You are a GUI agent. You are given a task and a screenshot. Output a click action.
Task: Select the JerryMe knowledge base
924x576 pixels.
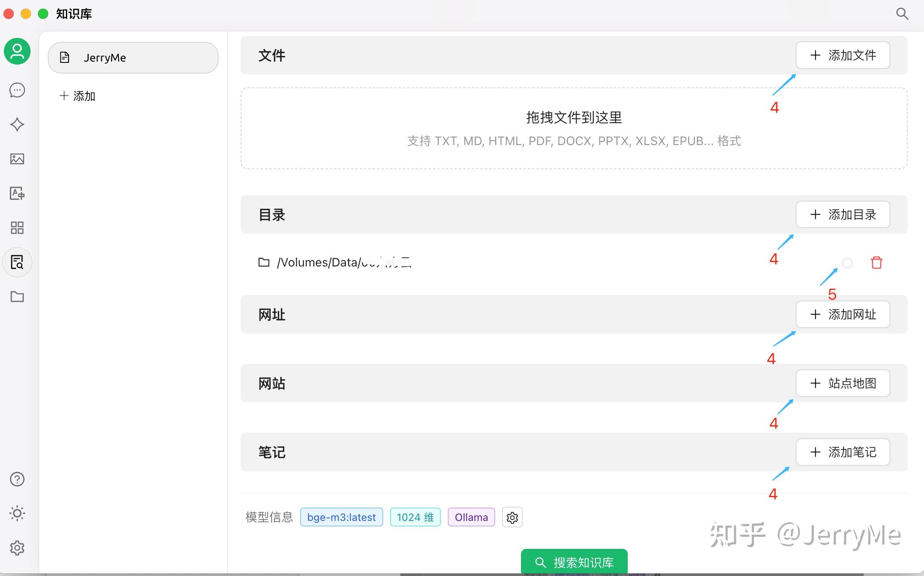pos(133,58)
